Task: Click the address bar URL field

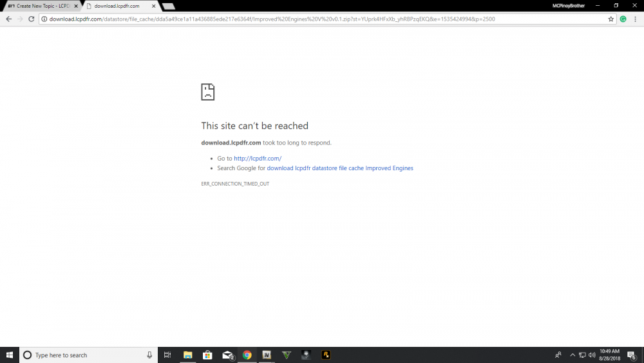Action: [327, 19]
